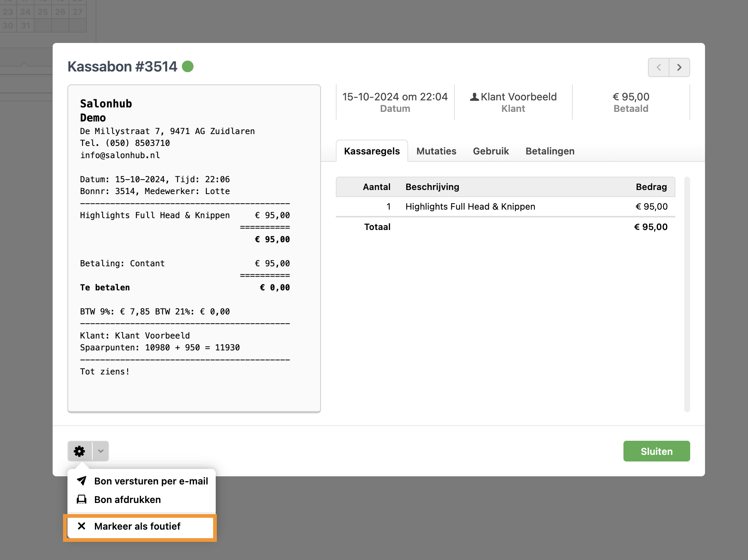Click the printer icon for Bon afdrukken

[x=82, y=500]
